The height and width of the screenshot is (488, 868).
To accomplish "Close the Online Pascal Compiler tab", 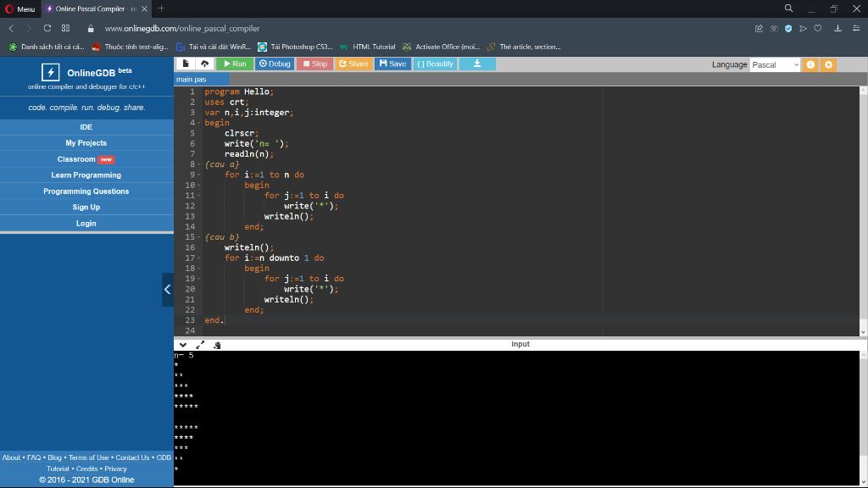I will point(144,8).
